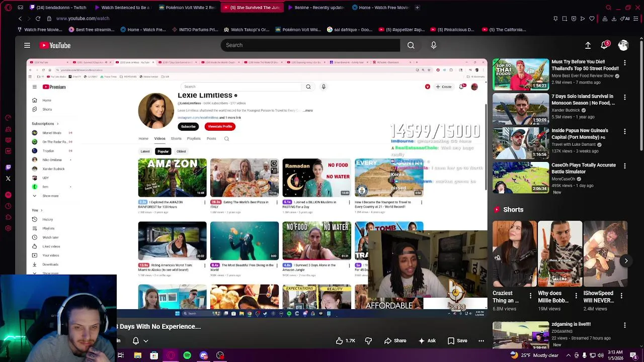Toggle the channel notification bell under the video
This screenshot has height=362, width=644.
pyautogui.click(x=136, y=341)
